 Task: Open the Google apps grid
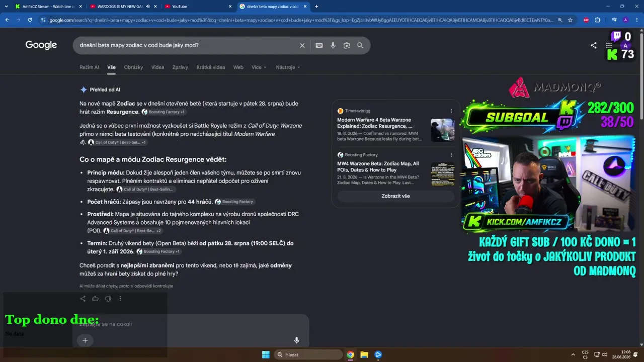click(x=609, y=45)
